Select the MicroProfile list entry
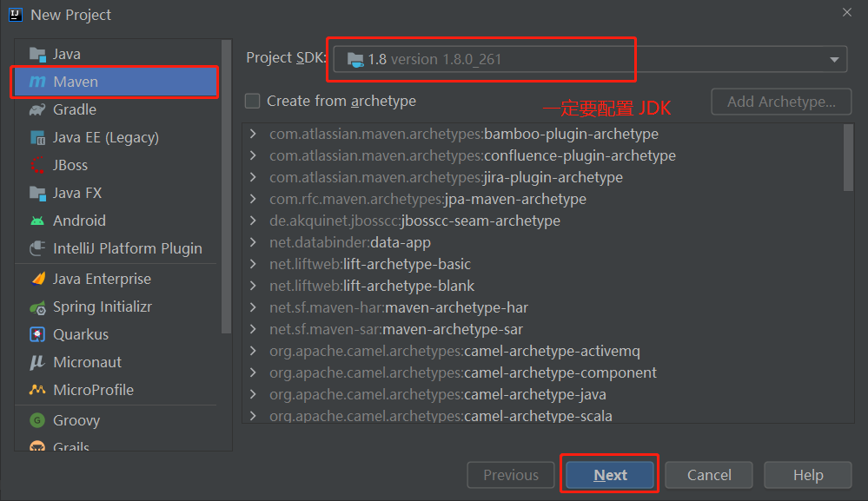Screen dimensions: 868x501 pyautogui.click(x=116, y=390)
